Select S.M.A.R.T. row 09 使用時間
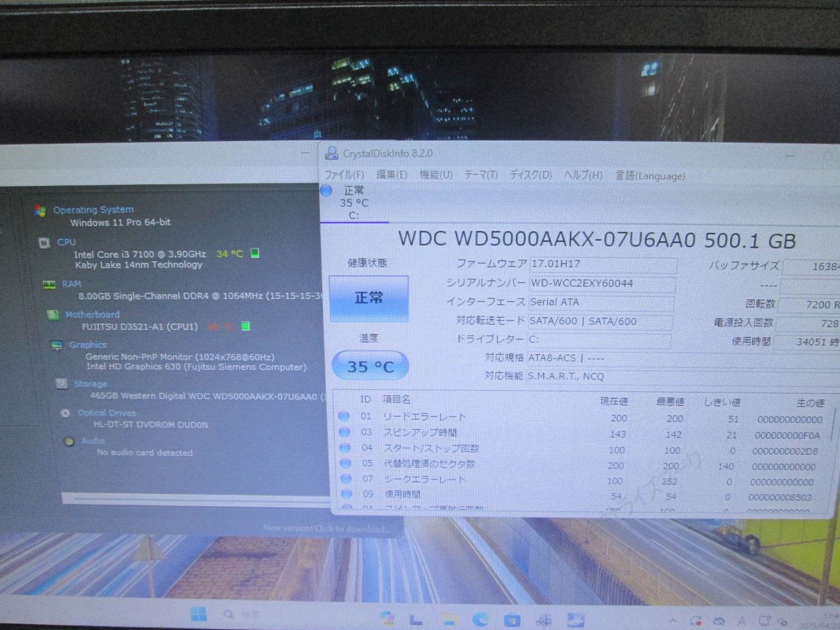Viewport: 840px width, 630px height. click(x=582, y=495)
